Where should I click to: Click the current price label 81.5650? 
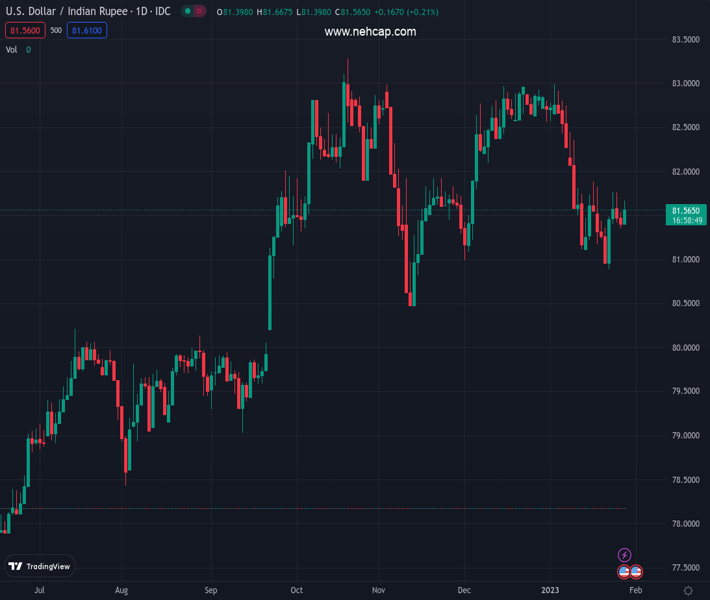685,211
